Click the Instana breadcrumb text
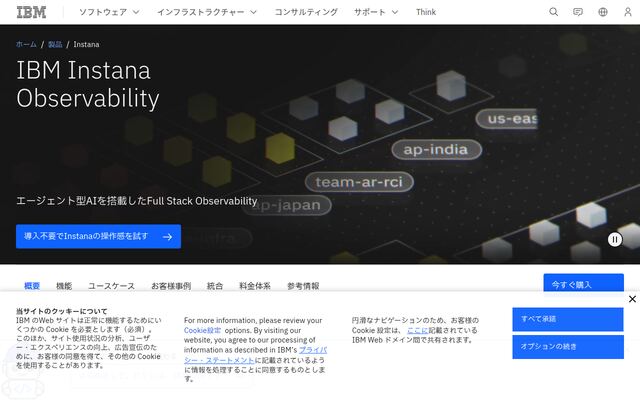 86,44
